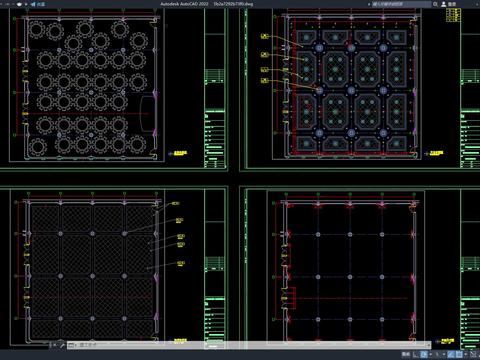Click the sign-in text next to user icon

(x=452, y=4)
